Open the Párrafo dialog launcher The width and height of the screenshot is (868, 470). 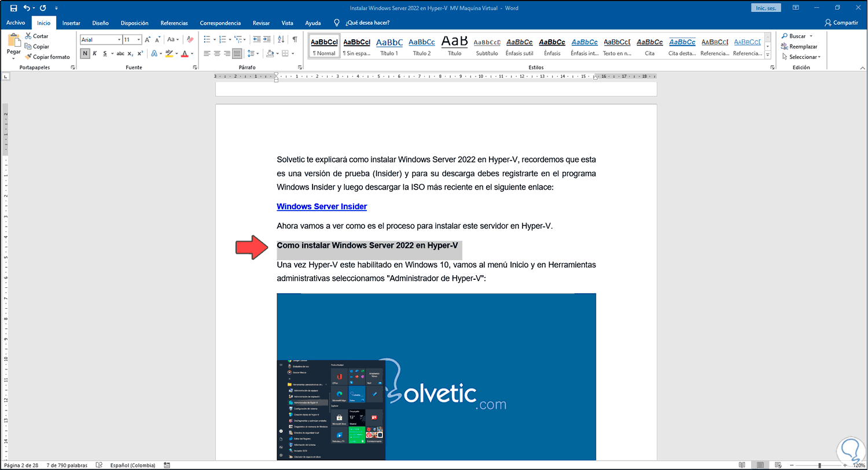[300, 68]
